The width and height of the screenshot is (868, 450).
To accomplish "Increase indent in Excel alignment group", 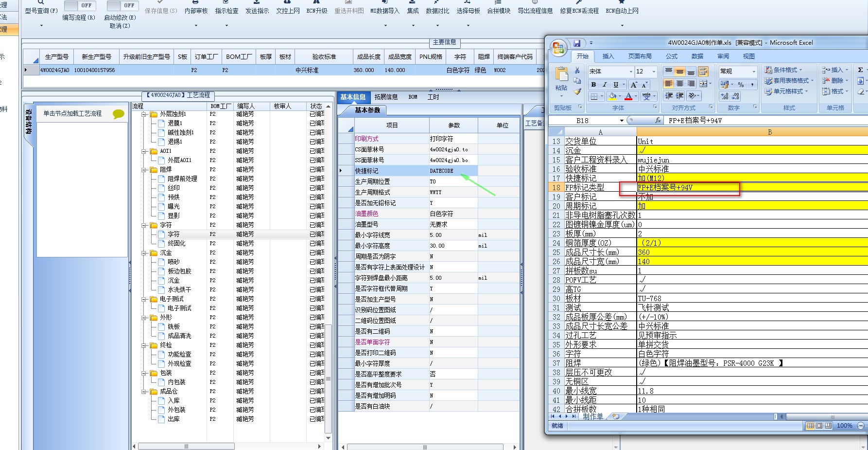I will pyautogui.click(x=680, y=96).
